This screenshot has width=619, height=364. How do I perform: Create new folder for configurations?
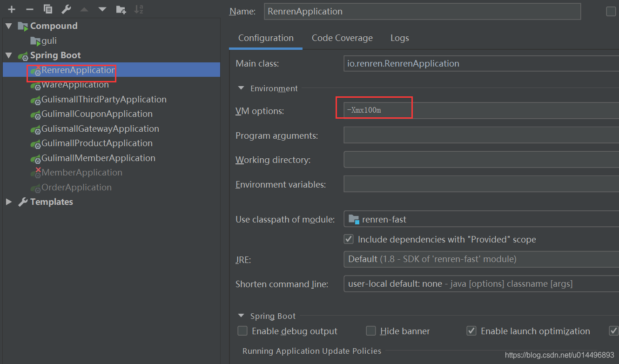tap(121, 9)
